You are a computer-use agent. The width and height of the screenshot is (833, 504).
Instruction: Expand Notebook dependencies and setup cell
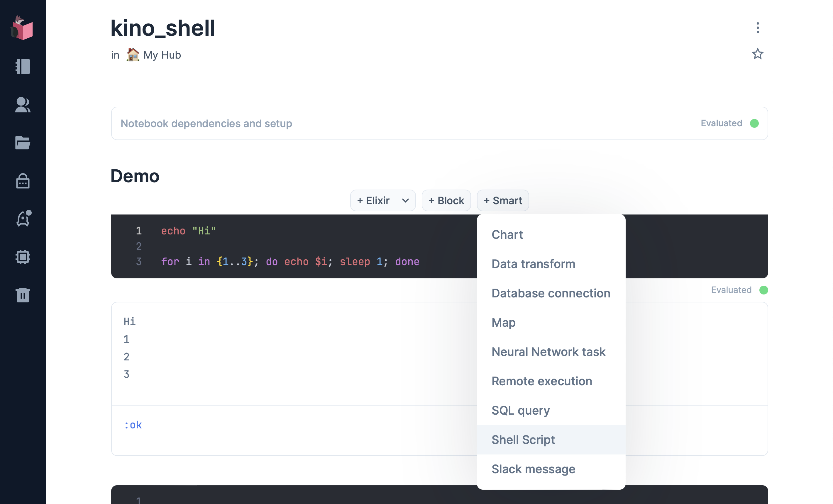[x=206, y=124]
